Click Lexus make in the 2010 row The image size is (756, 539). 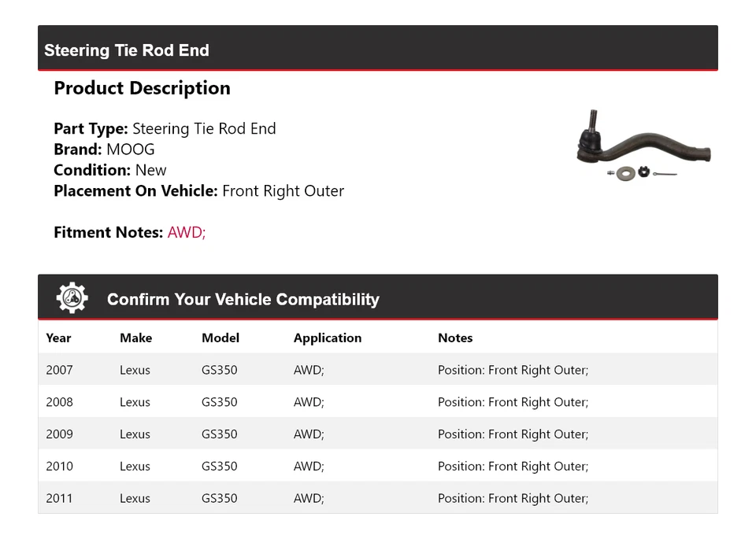click(x=135, y=467)
